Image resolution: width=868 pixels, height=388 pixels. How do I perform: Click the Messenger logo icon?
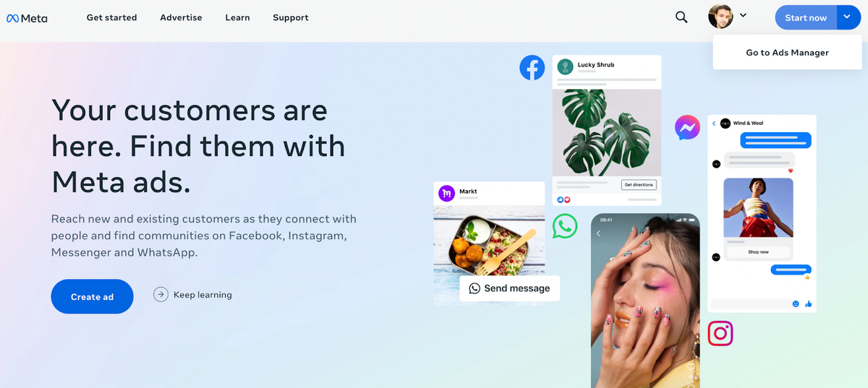coord(687,128)
